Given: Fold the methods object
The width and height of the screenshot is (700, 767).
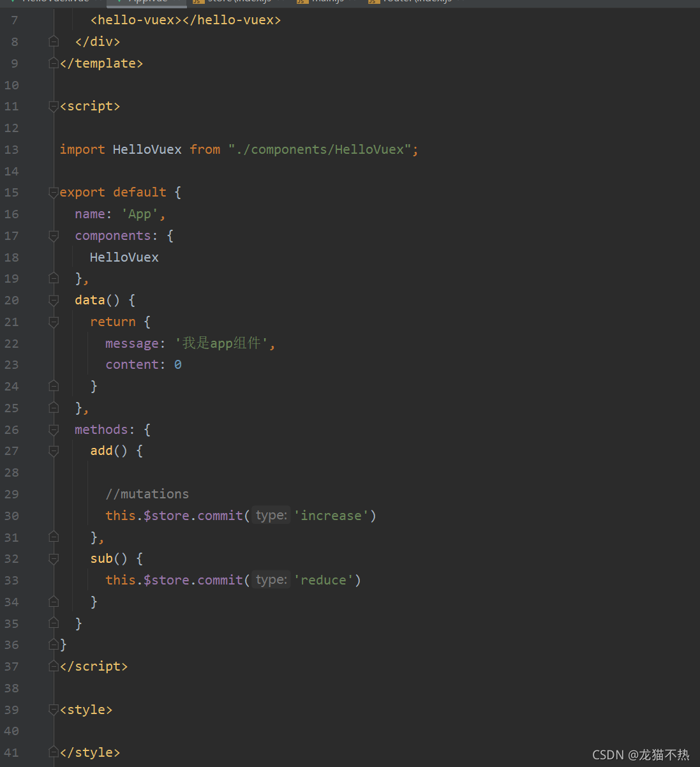Looking at the screenshot, I should coord(54,430).
